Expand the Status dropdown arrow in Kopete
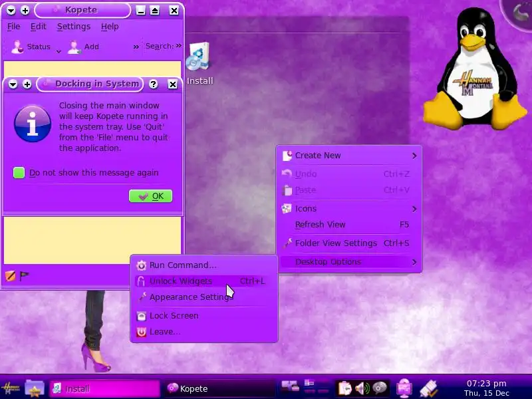Image resolution: width=532 pixels, height=399 pixels. pyautogui.click(x=59, y=52)
